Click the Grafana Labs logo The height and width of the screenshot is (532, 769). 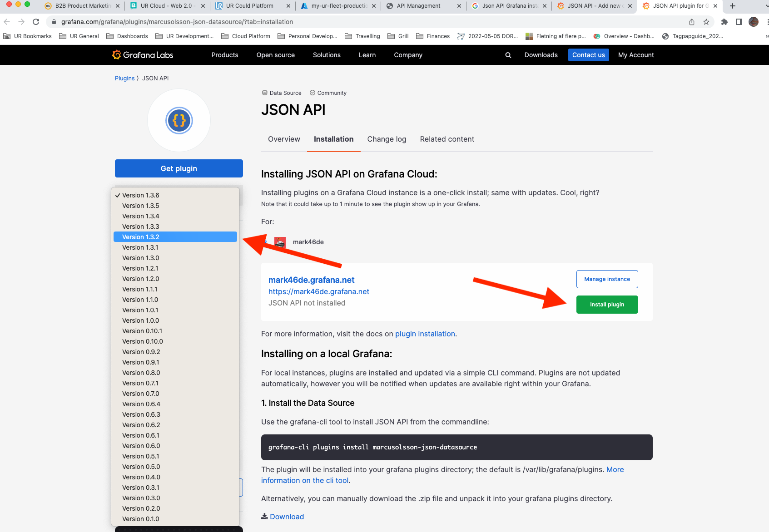tap(142, 54)
